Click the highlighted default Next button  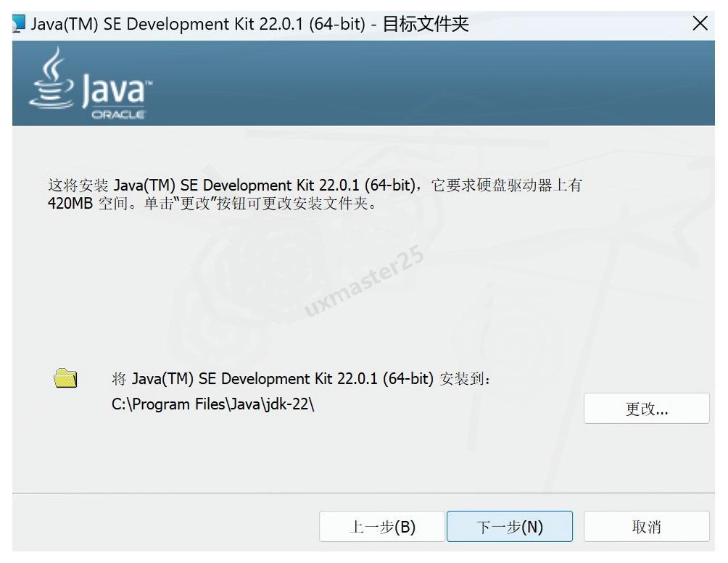coord(510,527)
